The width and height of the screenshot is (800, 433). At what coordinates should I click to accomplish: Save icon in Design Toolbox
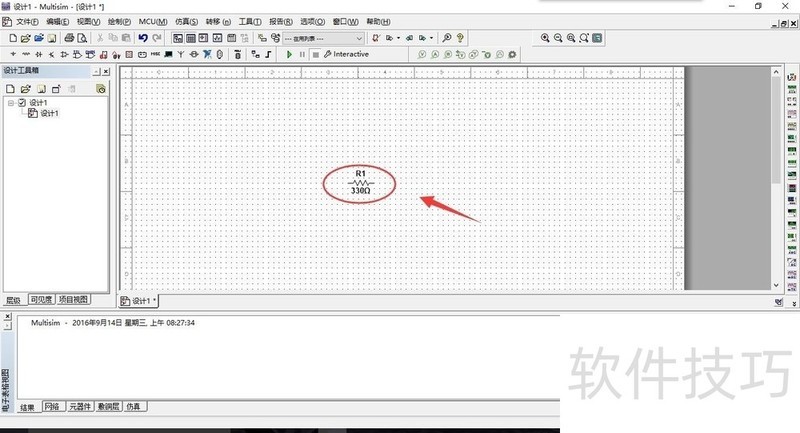41,89
